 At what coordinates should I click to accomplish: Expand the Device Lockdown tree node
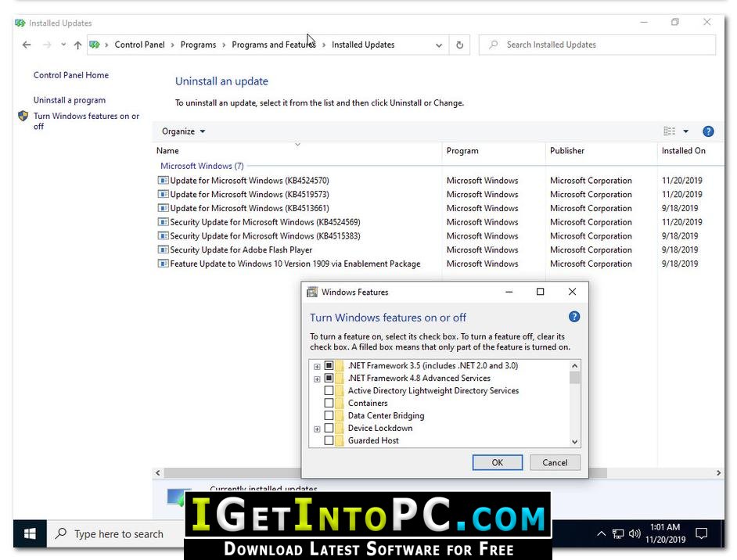point(318,429)
